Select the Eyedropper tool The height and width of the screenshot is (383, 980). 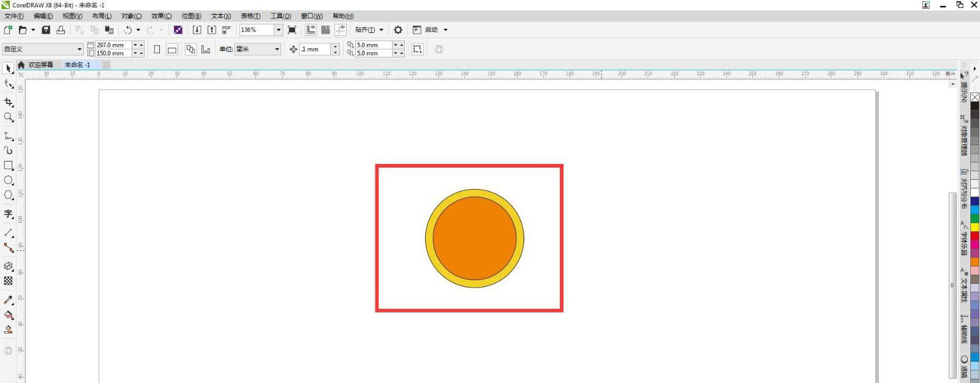9,300
